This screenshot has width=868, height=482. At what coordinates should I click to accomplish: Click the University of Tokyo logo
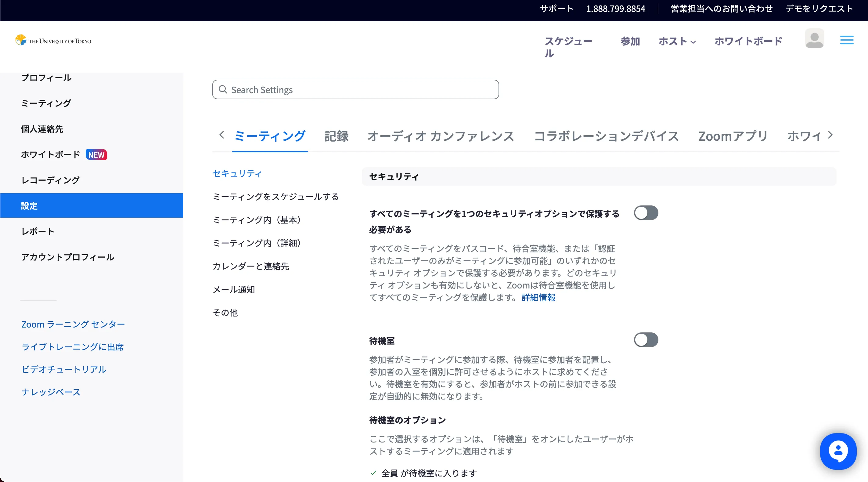[x=53, y=41]
